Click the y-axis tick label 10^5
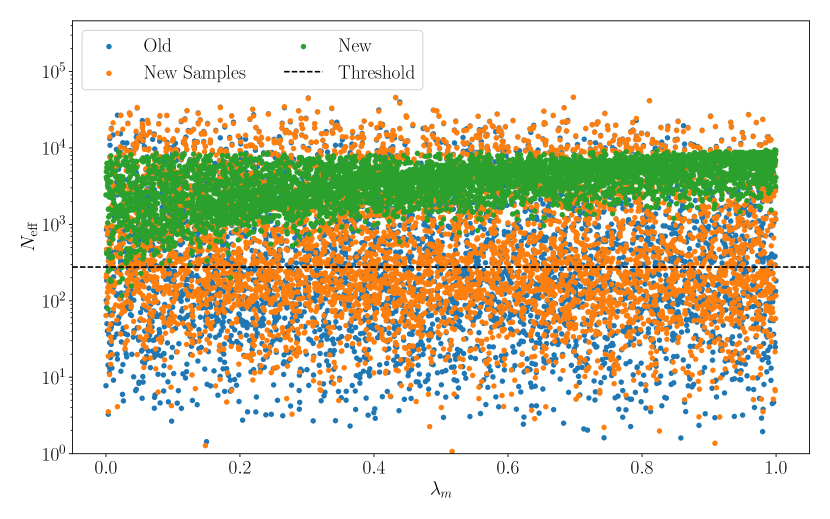The width and height of the screenshot is (830, 519). [x=54, y=71]
